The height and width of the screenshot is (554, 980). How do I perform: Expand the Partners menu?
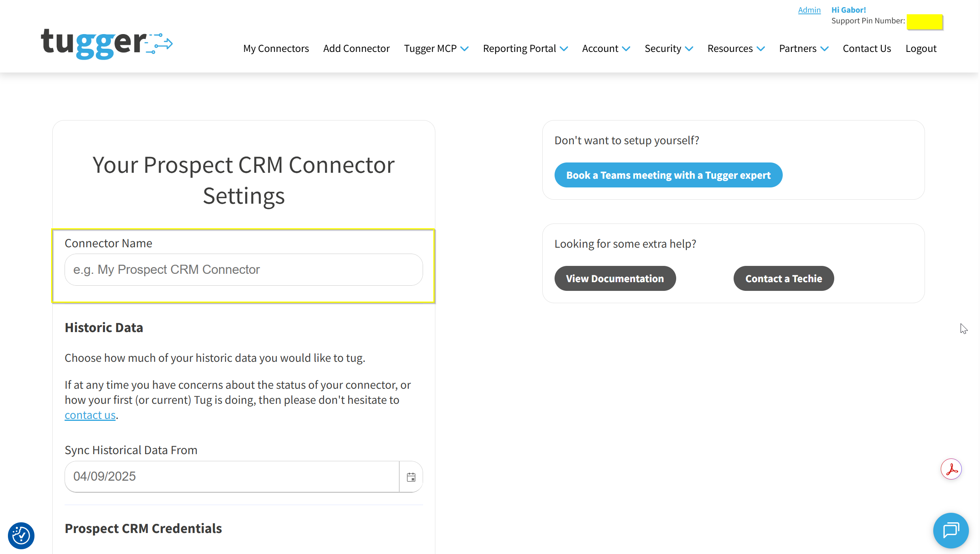click(x=804, y=48)
